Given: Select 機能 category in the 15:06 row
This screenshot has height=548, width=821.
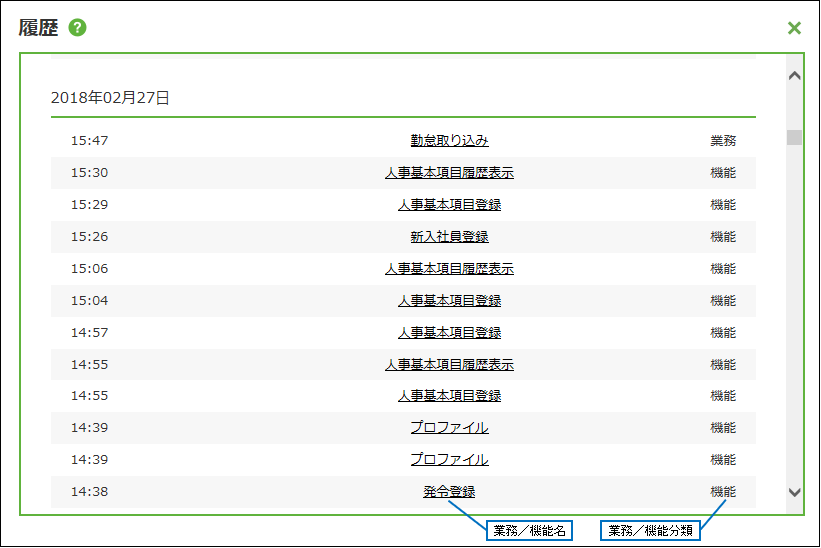Looking at the screenshot, I should point(723,269).
